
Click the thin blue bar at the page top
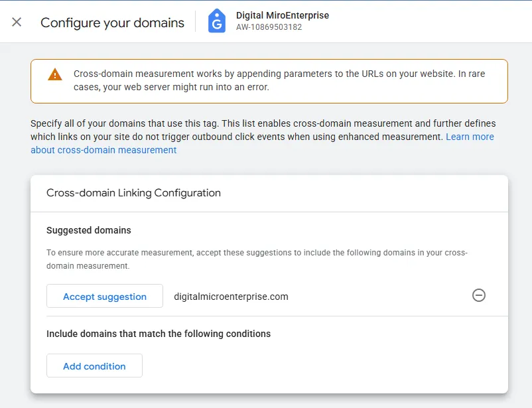tap(265, 1)
